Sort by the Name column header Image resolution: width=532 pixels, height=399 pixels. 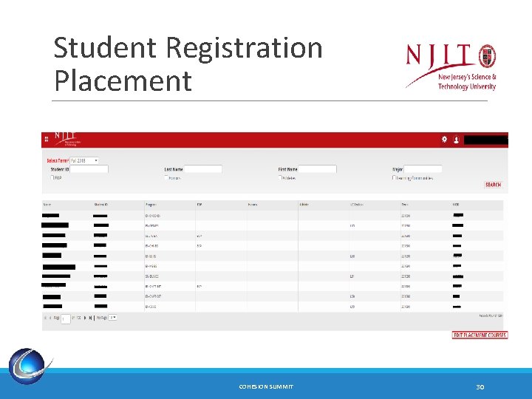(47, 205)
